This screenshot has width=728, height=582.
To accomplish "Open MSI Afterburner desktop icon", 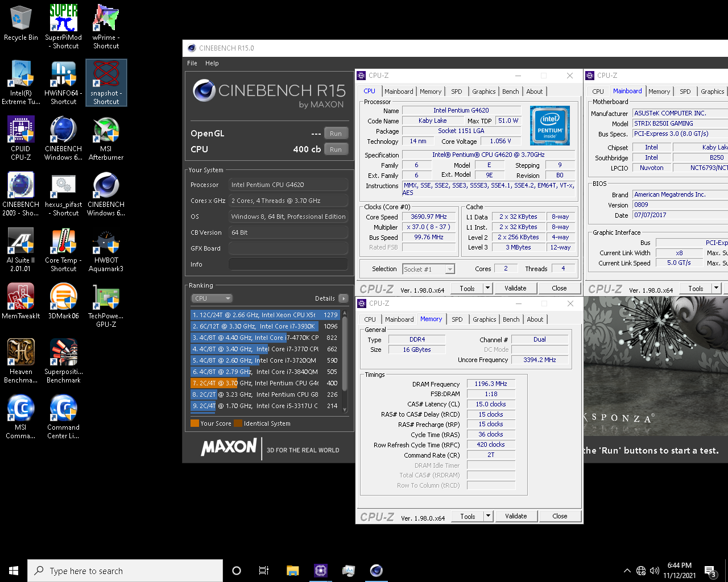I will [x=106, y=139].
